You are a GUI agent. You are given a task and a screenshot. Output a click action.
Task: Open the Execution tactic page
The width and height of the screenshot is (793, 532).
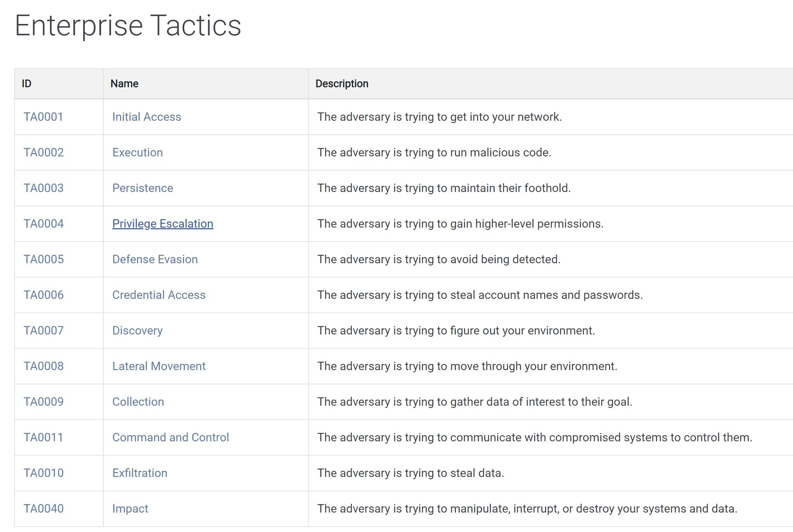click(137, 152)
